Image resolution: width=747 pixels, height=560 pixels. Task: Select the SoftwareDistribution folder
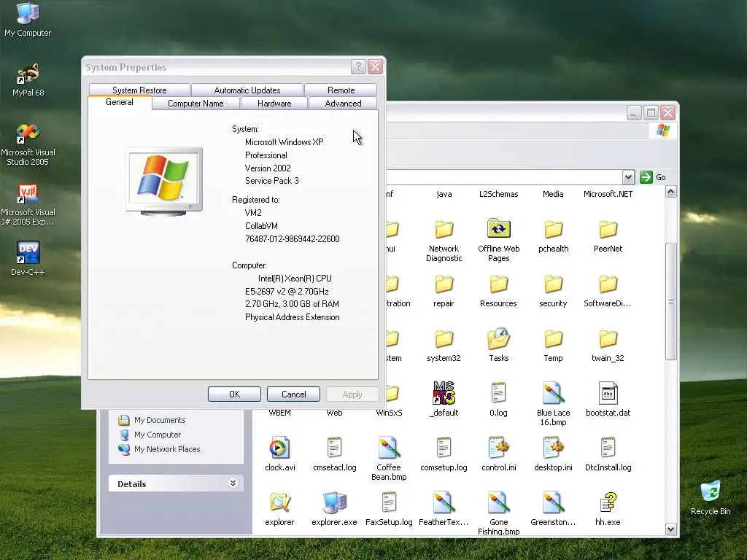tap(608, 291)
